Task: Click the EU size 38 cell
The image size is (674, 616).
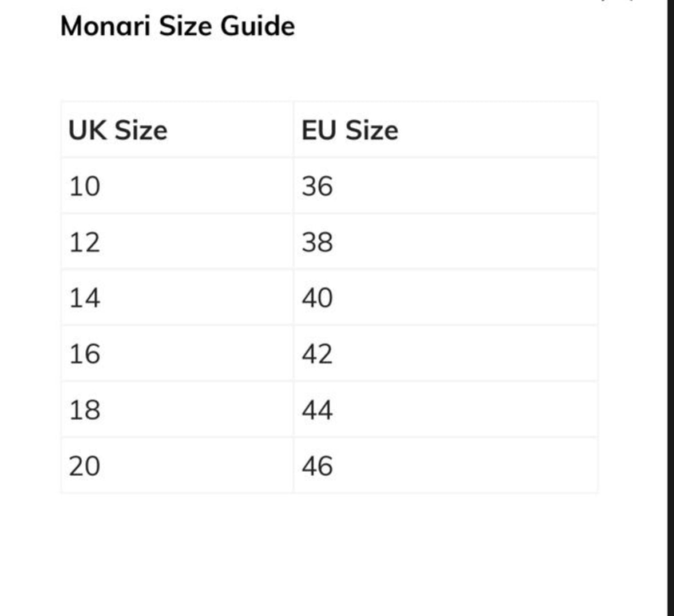Action: pyautogui.click(x=317, y=242)
